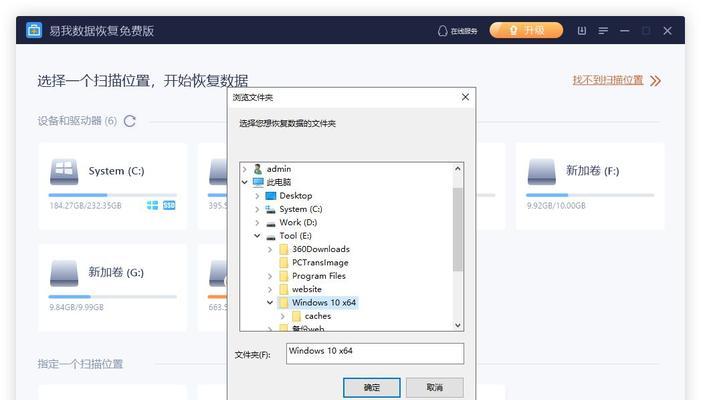
Task: Click the import scan status icon in title bar
Action: point(581,30)
